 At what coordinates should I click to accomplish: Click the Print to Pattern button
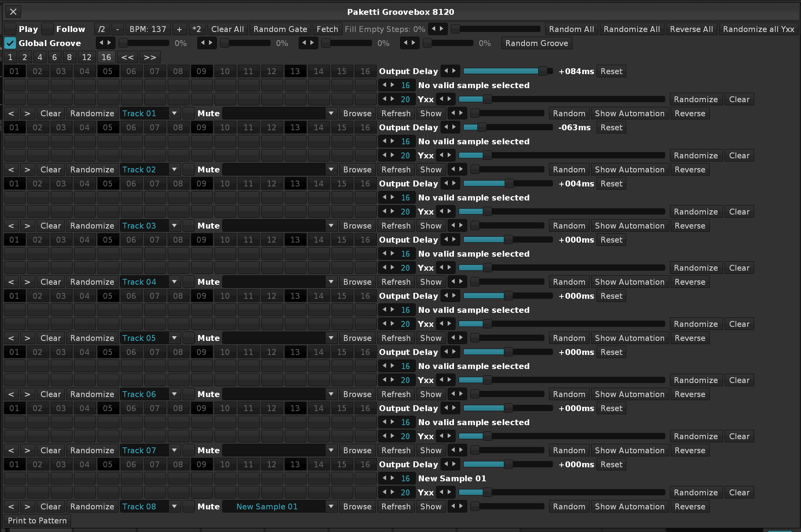[x=37, y=521]
